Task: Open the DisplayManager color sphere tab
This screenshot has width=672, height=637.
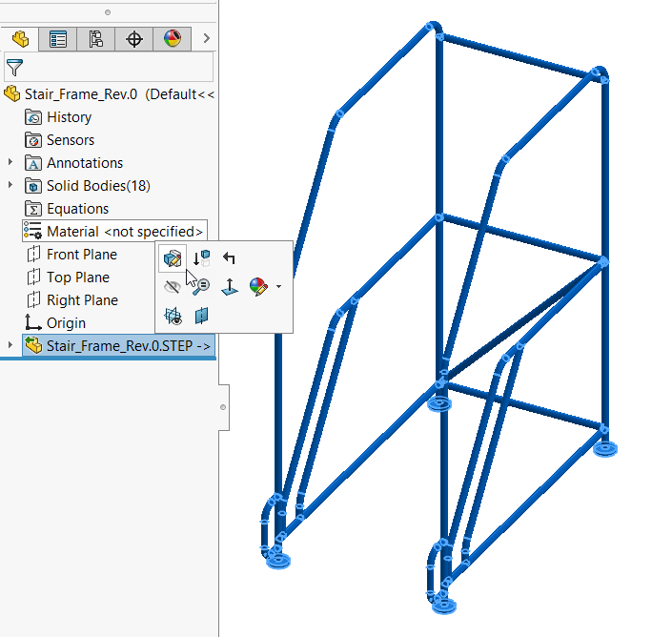Action: pyautogui.click(x=172, y=39)
